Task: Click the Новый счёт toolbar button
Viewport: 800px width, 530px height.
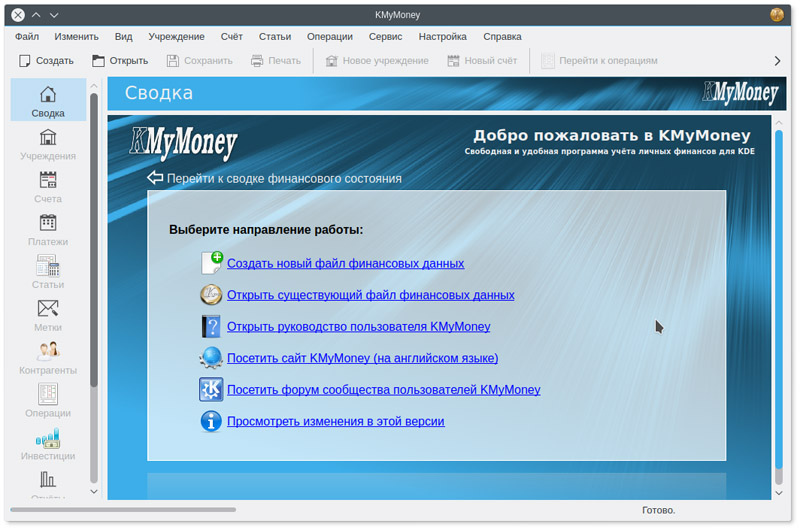Action: (x=482, y=61)
